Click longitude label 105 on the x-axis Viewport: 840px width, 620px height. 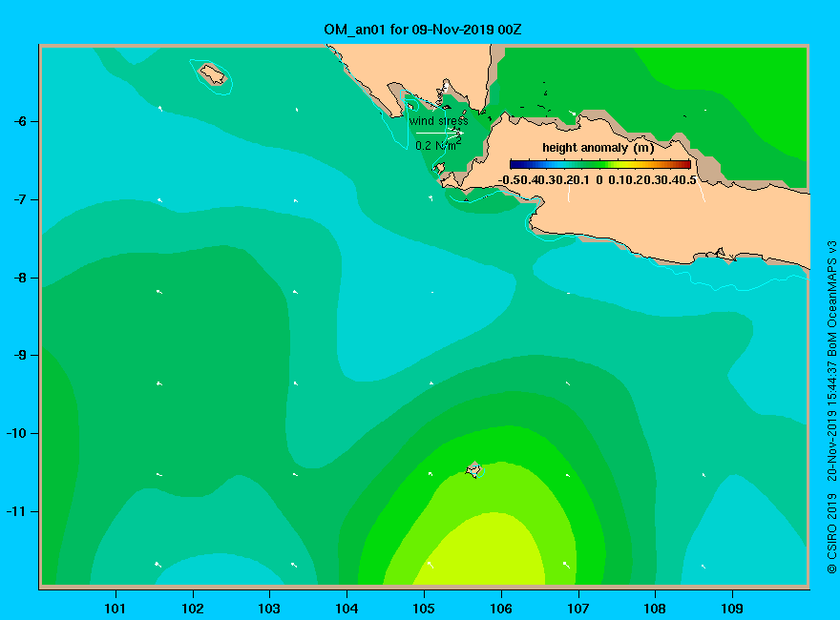click(x=424, y=609)
